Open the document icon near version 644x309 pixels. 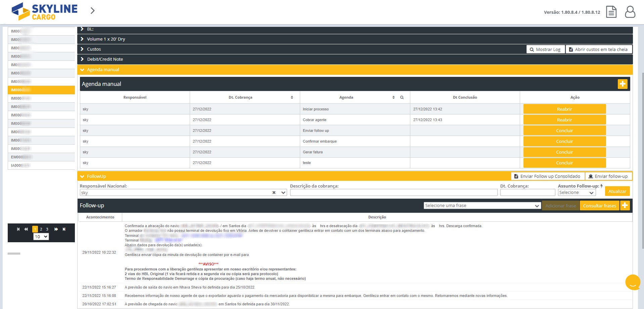coord(611,12)
